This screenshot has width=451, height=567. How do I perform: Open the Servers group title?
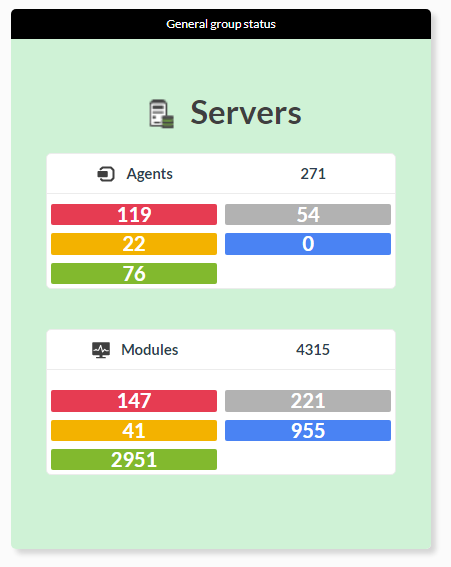(246, 113)
